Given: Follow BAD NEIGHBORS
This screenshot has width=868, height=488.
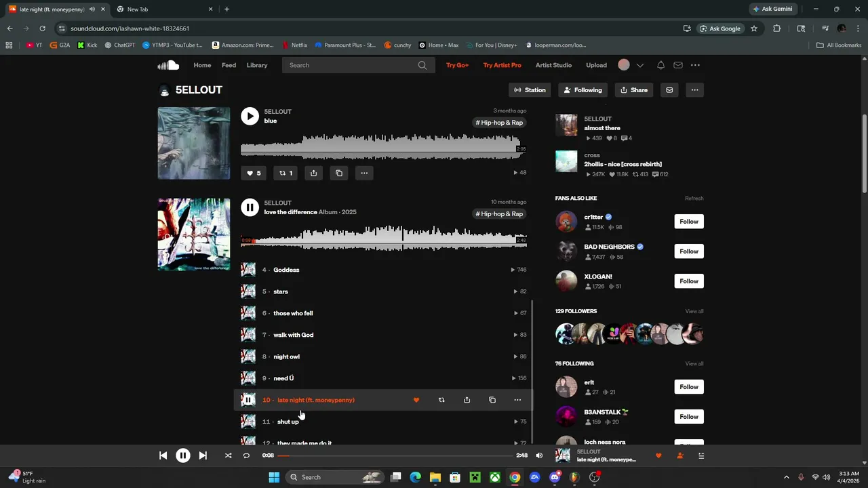Looking at the screenshot, I should 689,251.
